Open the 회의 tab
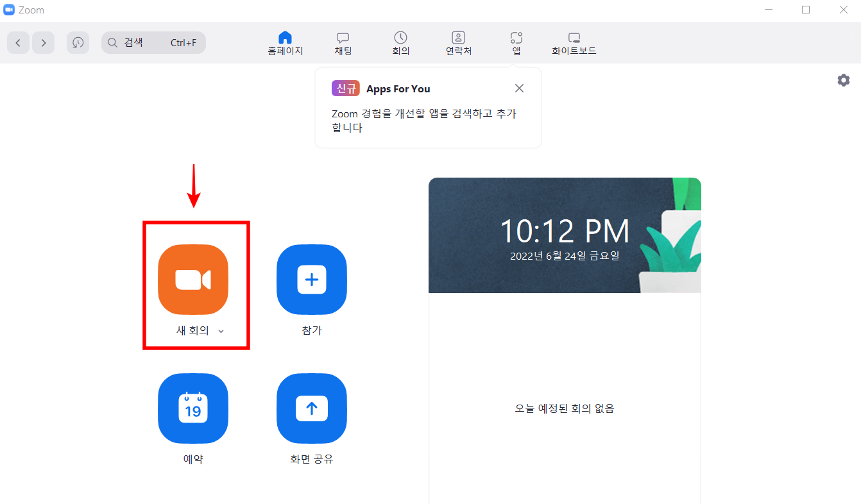861x504 pixels. (401, 43)
